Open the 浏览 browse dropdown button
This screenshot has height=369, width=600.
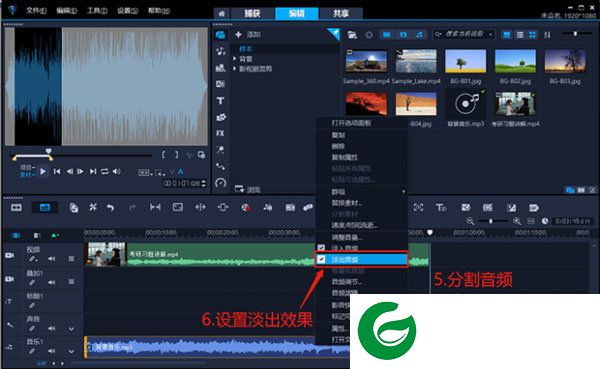tap(247, 189)
